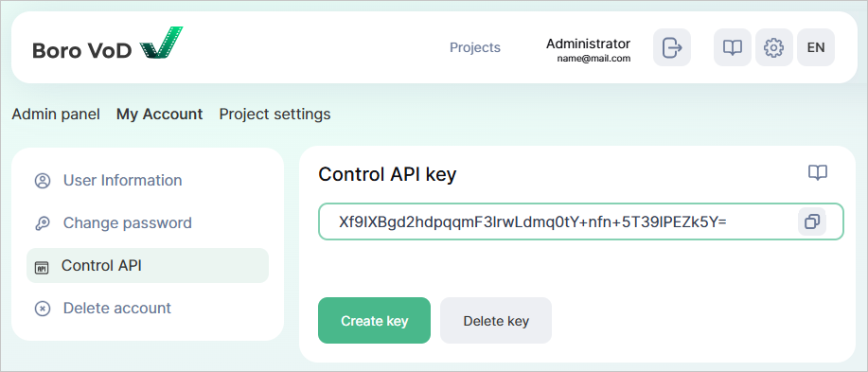This screenshot has height=372, width=868.
Task: Click the Delete key button
Action: pyautogui.click(x=496, y=321)
